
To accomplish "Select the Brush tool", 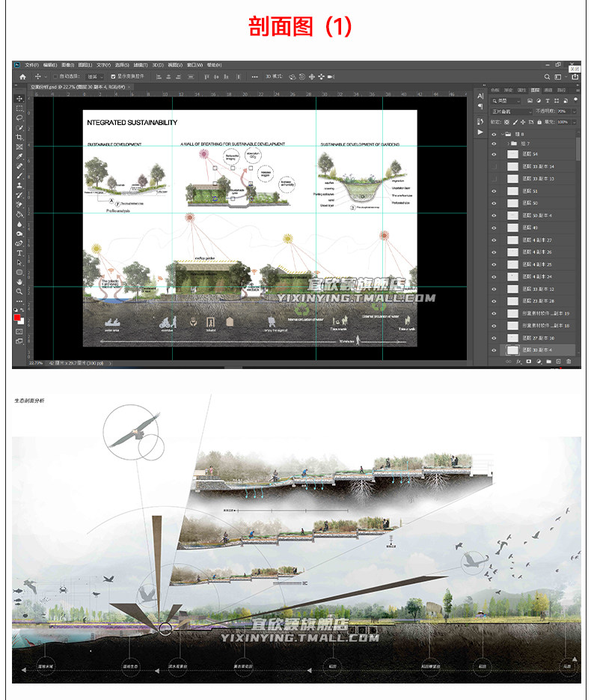I will (19, 176).
